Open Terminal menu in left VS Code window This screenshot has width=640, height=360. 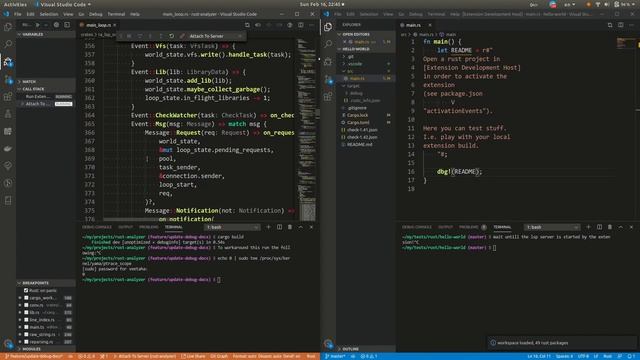point(116,14)
